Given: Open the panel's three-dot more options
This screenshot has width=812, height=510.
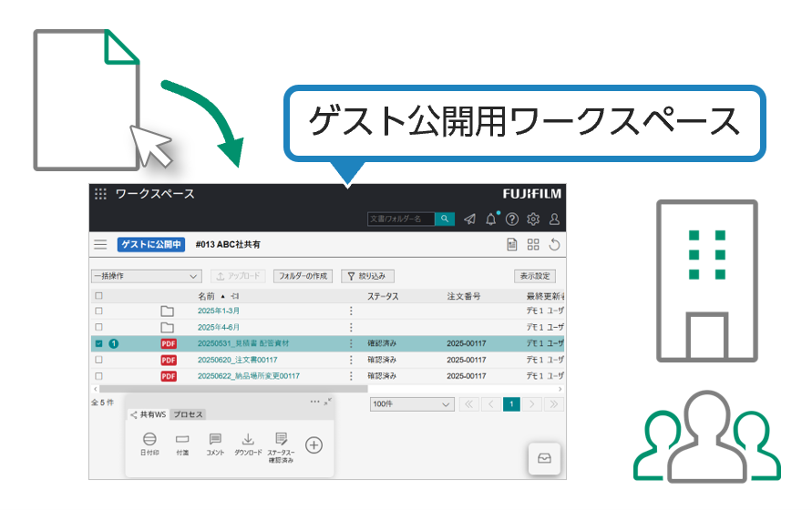Looking at the screenshot, I should [x=314, y=402].
